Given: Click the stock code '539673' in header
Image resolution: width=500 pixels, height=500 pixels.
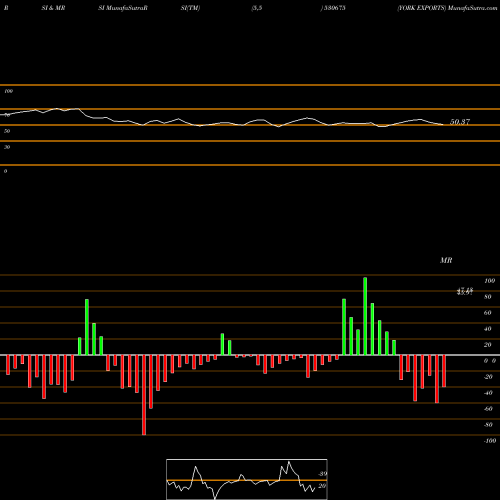Looking at the screenshot, I should tap(334, 8).
